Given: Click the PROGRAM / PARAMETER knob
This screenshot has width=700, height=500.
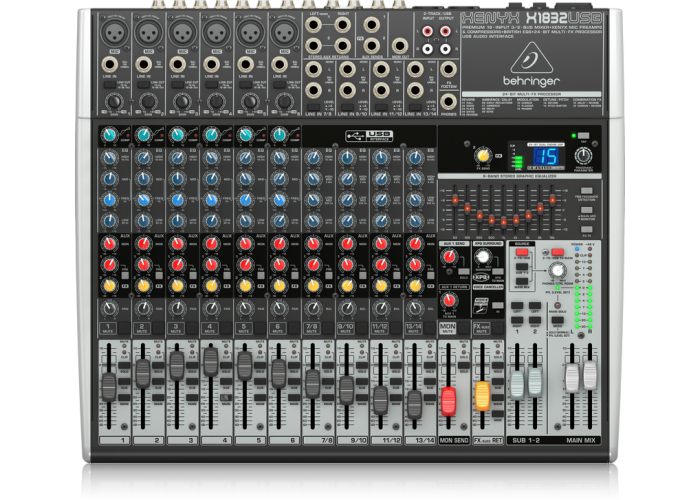Looking at the screenshot, I should [583, 156].
